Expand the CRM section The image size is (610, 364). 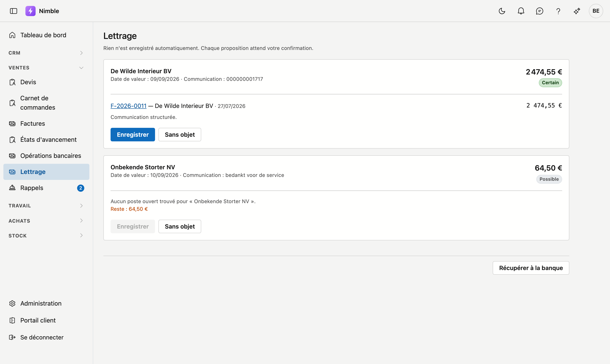coord(46,53)
